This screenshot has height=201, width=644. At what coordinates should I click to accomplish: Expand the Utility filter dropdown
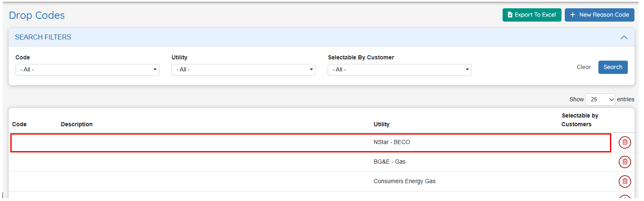pyautogui.click(x=243, y=70)
